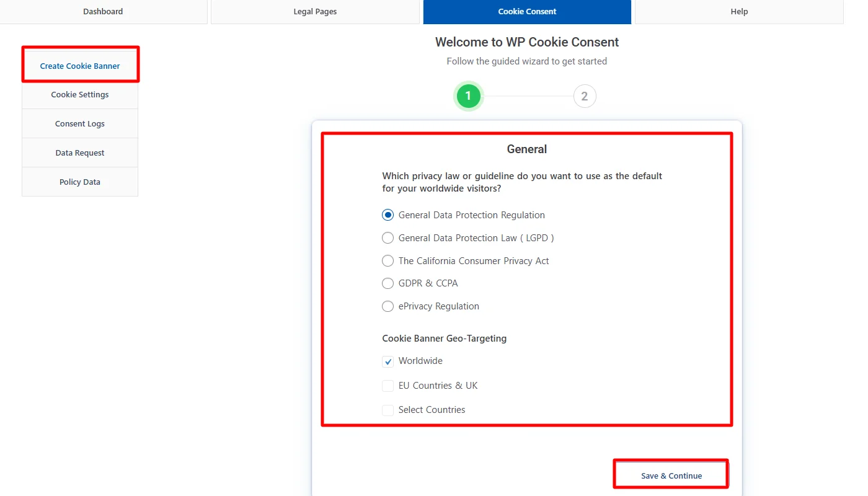The image size is (868, 496).
Task: Click wizard step 1 circle
Action: coord(468,97)
